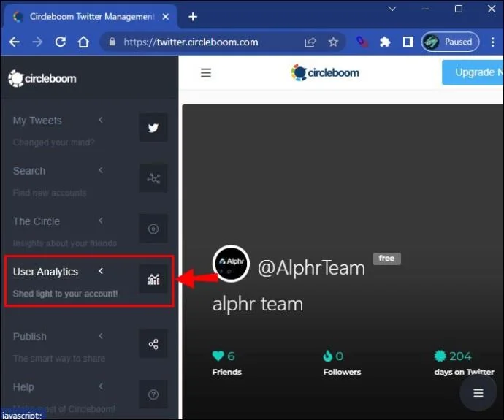
Task: Click 'Shed light to your account!' subtitle
Action: coord(65,294)
